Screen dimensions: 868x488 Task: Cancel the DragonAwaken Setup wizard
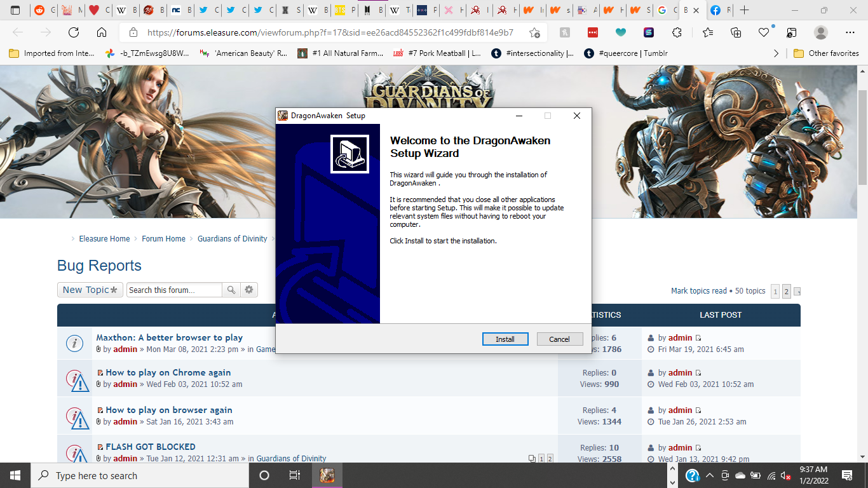click(560, 339)
